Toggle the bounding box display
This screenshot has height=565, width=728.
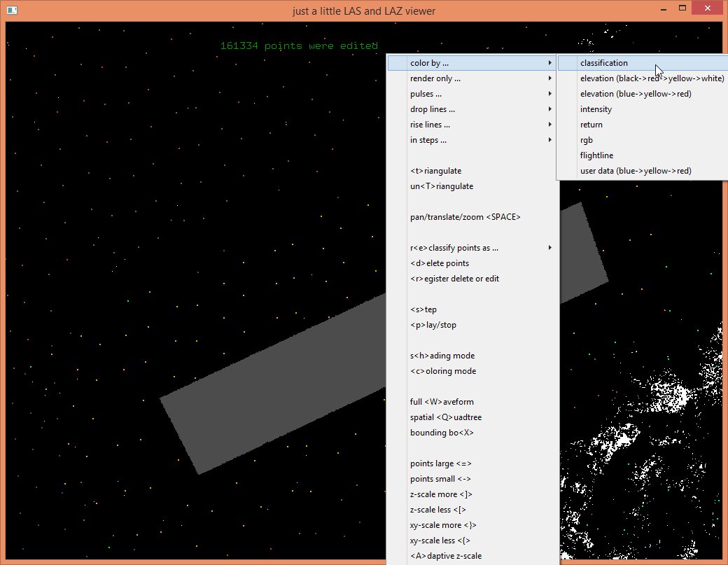click(x=442, y=433)
